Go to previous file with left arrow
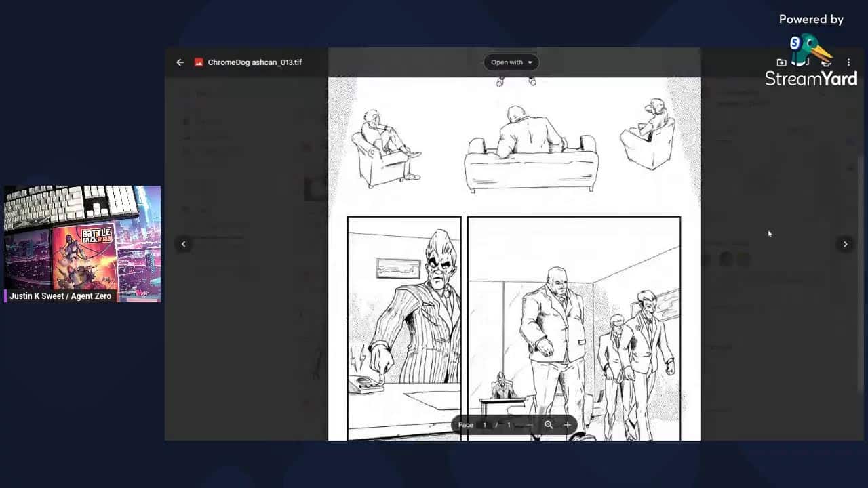This screenshot has height=488, width=868. (x=183, y=244)
